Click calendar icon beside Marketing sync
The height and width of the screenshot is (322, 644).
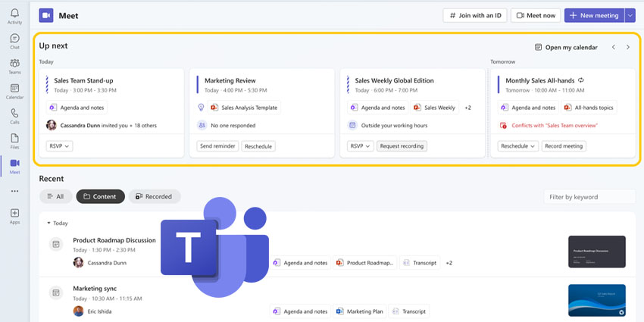[56, 293]
